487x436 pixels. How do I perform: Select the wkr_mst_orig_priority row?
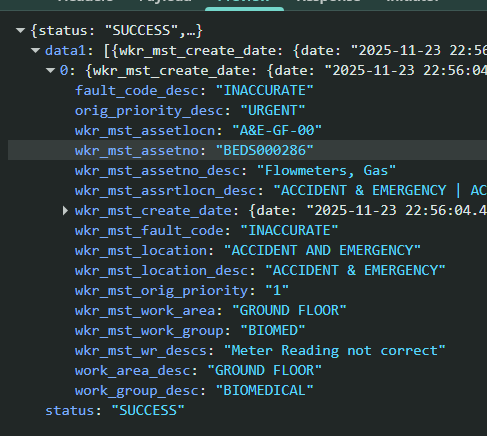click(247, 290)
